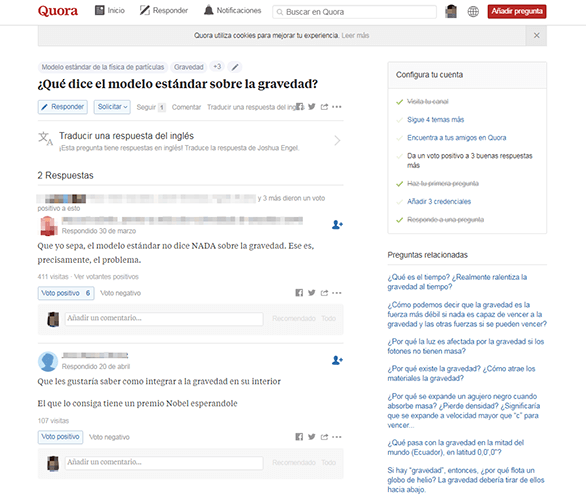The height and width of the screenshot is (500, 586).
Task: Go to the Inicio tab
Action: click(x=110, y=10)
